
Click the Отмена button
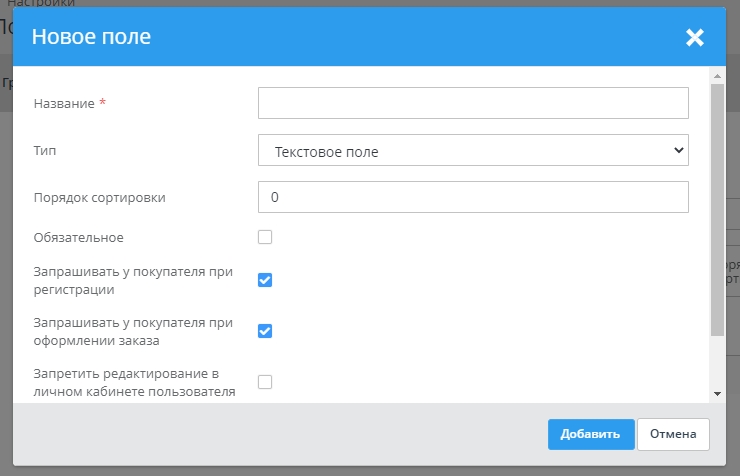(x=673, y=434)
